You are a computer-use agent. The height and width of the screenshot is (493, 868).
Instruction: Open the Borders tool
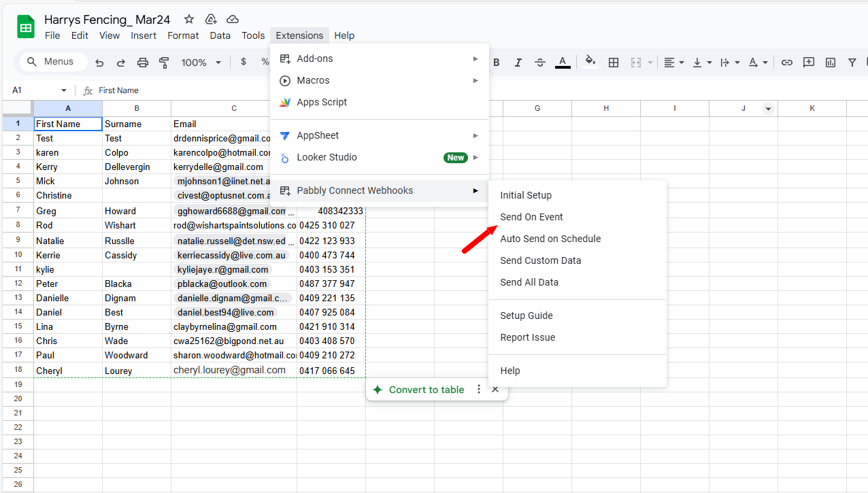(614, 63)
